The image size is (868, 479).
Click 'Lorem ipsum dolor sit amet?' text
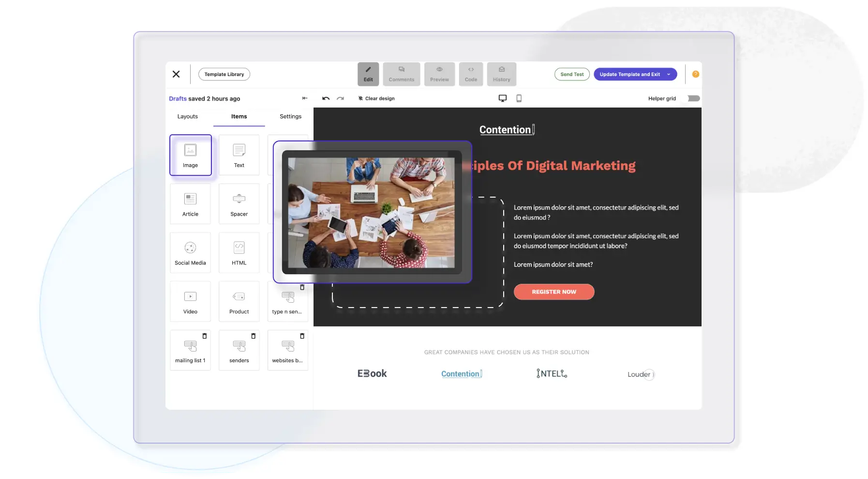click(553, 264)
